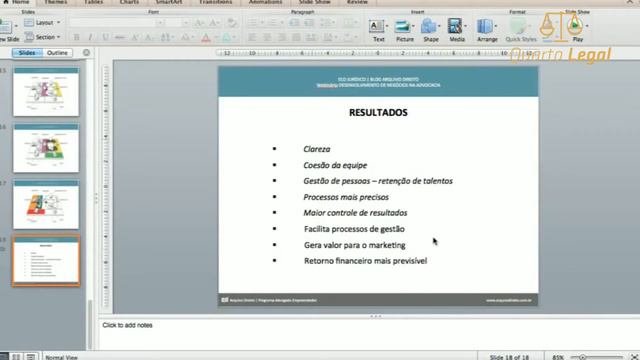
Task: Open the Transitions ribbon tab
Action: pos(216,2)
